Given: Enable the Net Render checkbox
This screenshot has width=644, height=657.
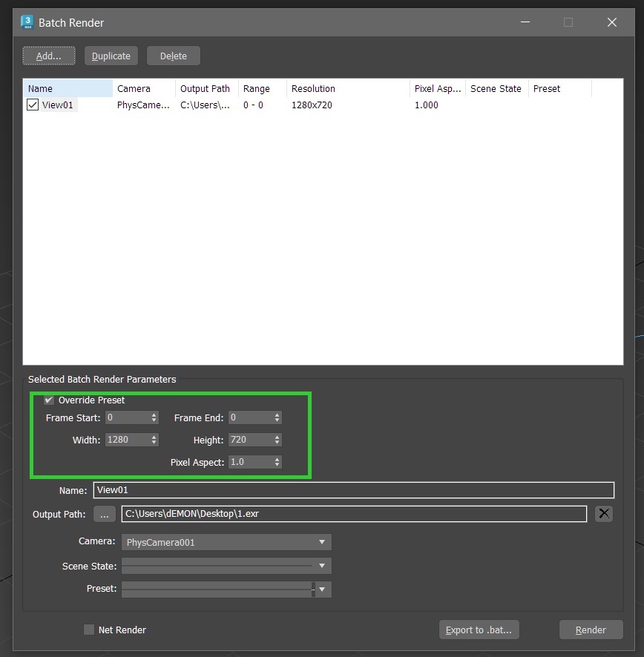Looking at the screenshot, I should click(89, 630).
